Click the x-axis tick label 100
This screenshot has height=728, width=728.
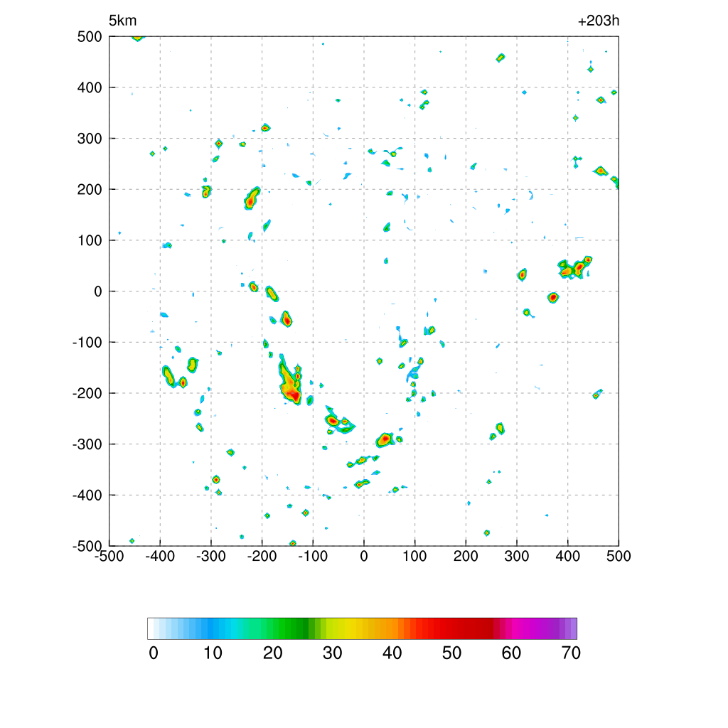point(414,556)
